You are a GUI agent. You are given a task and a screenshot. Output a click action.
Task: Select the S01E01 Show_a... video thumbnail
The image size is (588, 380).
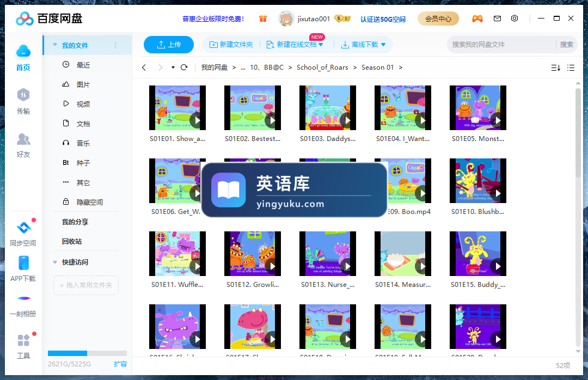coord(177,108)
